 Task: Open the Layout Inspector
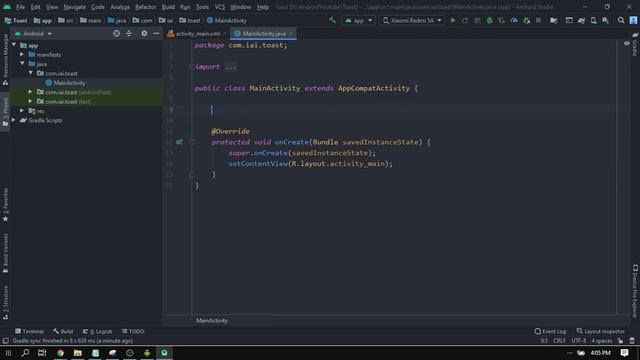600,331
